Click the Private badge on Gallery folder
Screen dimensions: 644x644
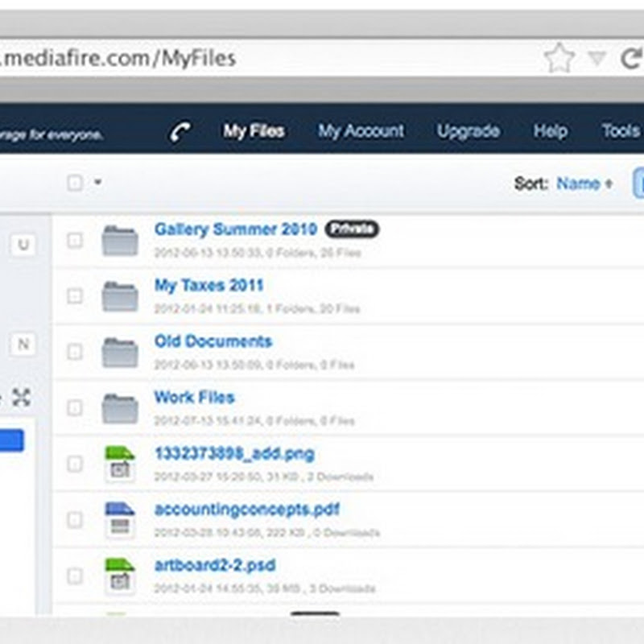[x=352, y=229]
